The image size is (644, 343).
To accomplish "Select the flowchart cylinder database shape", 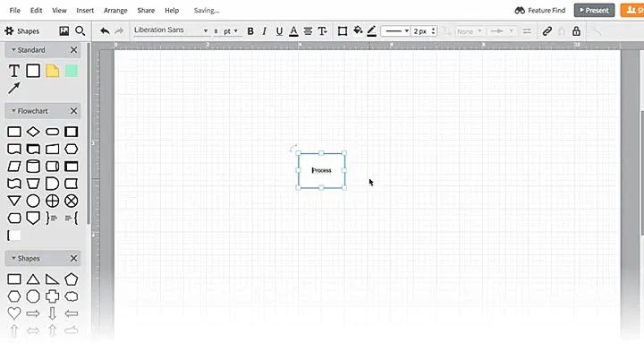I will [33, 167].
